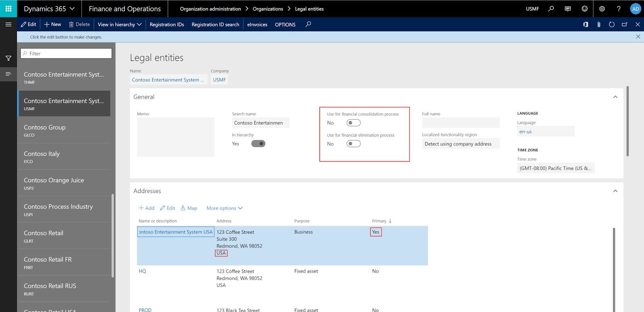Open the settings gear icon
Screen dimensions: 644x312
point(602,8)
